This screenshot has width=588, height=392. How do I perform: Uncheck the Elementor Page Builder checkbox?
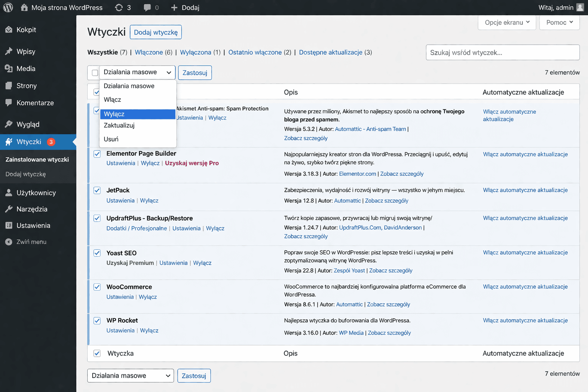pyautogui.click(x=97, y=154)
